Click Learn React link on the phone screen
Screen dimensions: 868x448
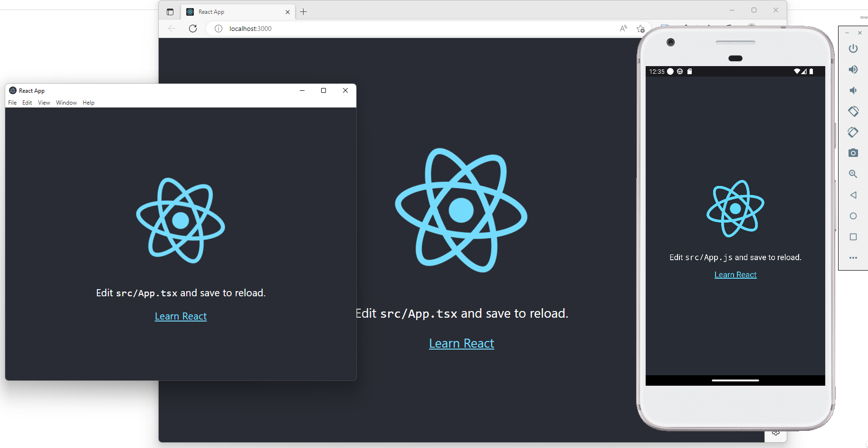735,275
